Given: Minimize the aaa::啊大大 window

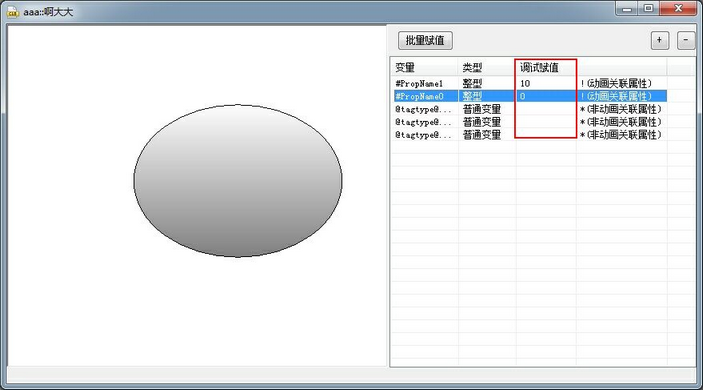Looking at the screenshot, I should click(x=627, y=9).
